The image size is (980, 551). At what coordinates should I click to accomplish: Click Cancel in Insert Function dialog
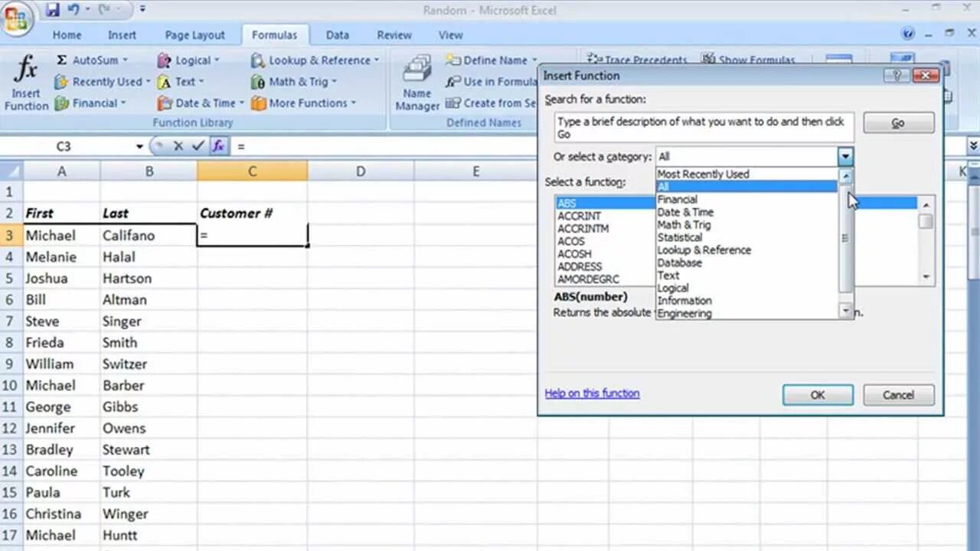(x=898, y=395)
